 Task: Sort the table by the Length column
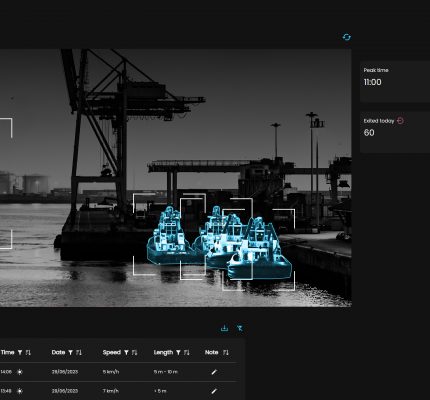tap(187, 352)
